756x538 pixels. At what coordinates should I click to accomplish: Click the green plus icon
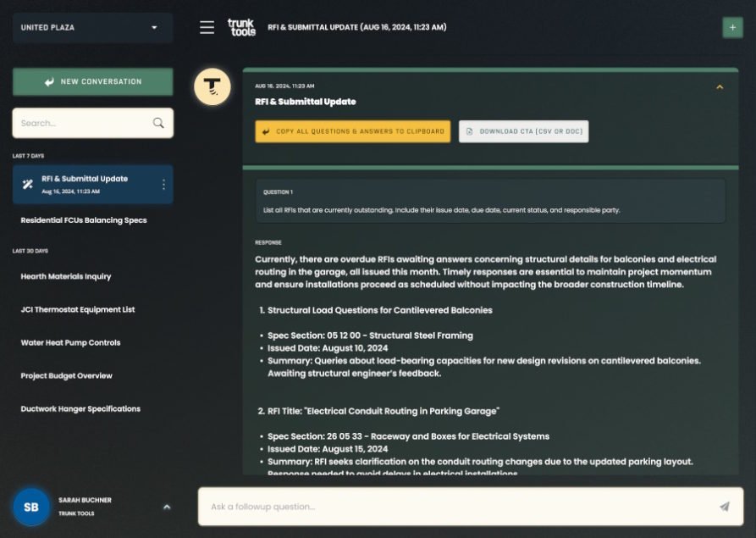pos(731,27)
